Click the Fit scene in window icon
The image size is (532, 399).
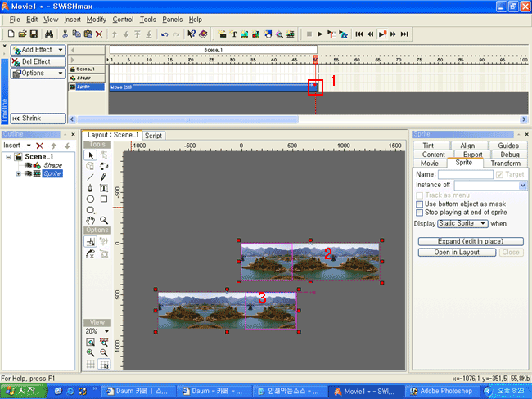pos(90,342)
